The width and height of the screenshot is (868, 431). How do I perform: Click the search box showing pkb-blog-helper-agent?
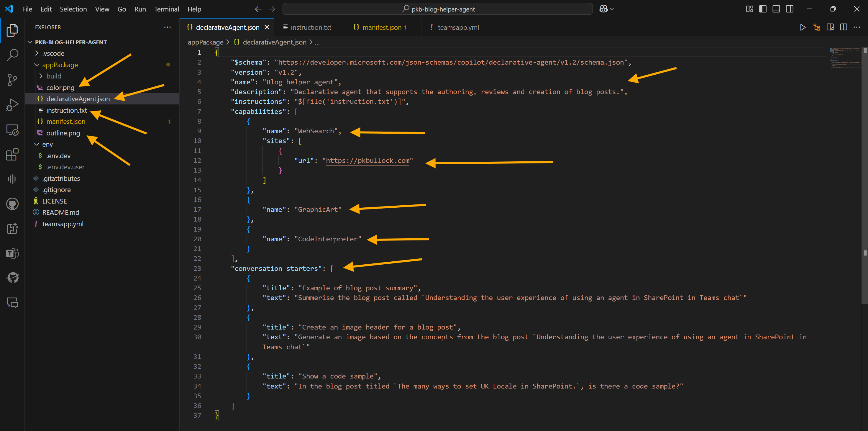pyautogui.click(x=437, y=9)
